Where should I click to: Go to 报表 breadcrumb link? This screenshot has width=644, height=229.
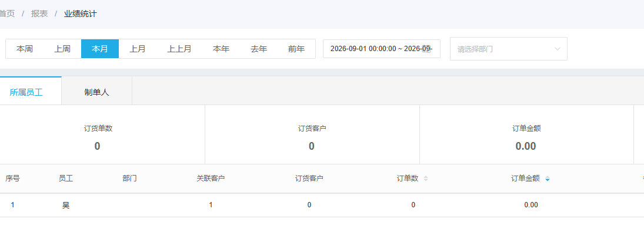point(39,14)
